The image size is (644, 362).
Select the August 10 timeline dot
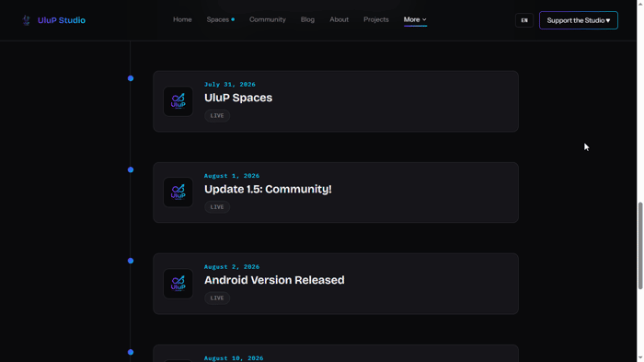(x=131, y=352)
